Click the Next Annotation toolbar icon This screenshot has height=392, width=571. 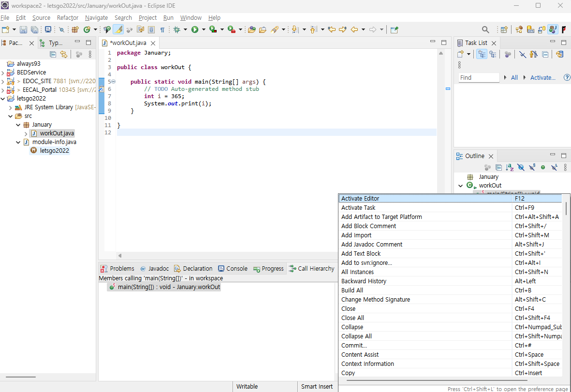pos(295,30)
